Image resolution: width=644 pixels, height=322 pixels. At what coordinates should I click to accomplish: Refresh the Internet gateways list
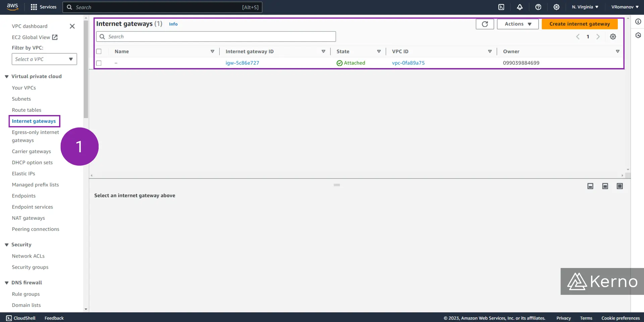tap(485, 24)
